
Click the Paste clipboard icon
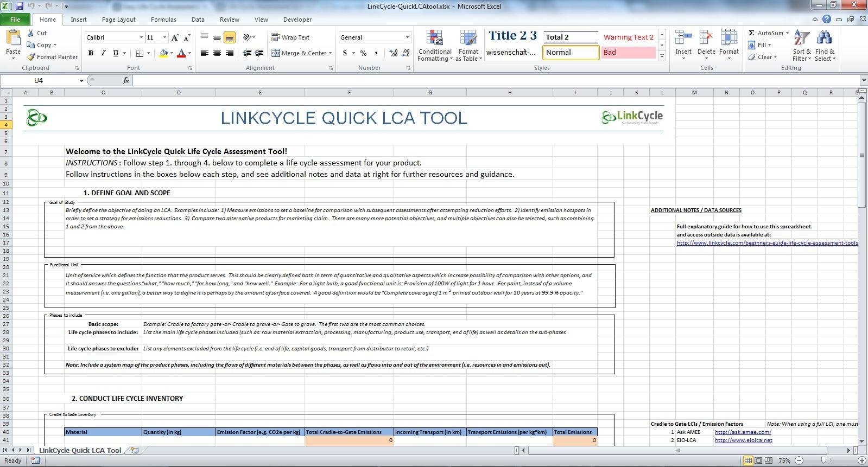tap(13, 38)
